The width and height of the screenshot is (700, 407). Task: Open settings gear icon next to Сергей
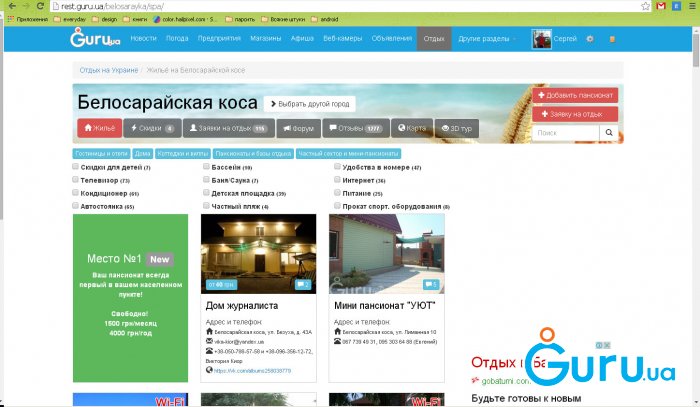click(590, 39)
